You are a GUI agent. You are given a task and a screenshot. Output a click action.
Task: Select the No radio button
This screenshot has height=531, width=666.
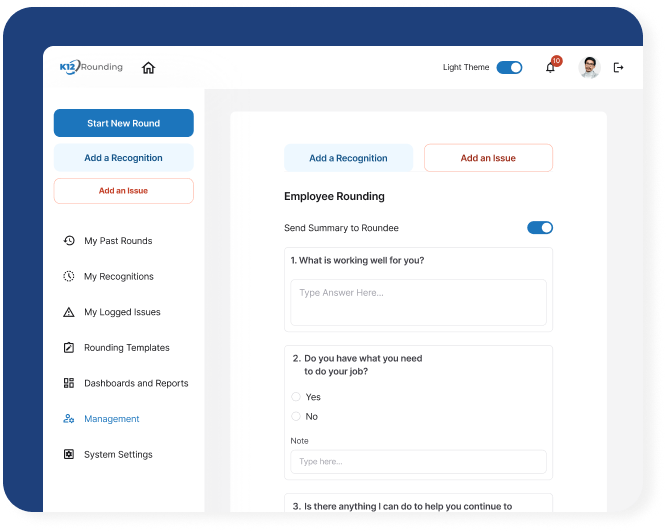tap(296, 416)
